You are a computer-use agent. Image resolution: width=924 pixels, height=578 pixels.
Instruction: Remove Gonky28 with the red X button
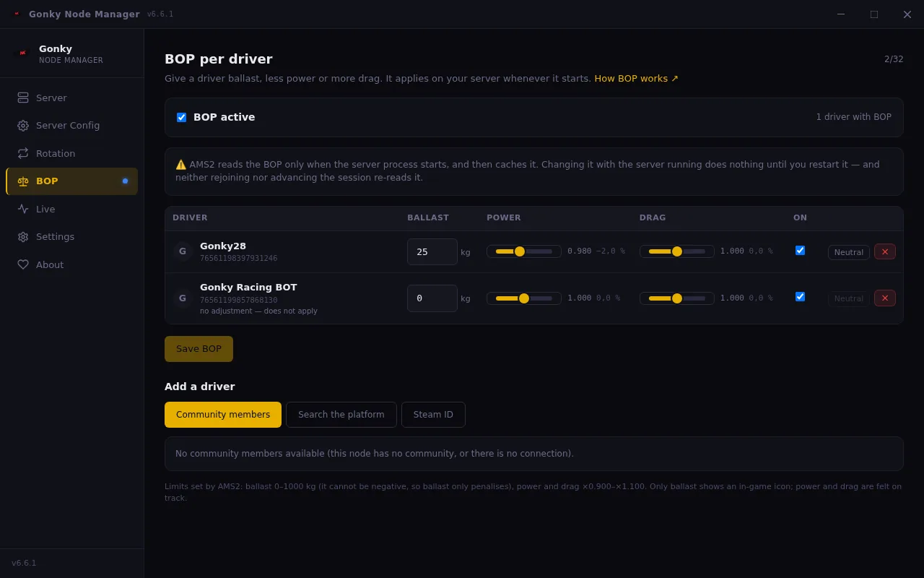(885, 251)
